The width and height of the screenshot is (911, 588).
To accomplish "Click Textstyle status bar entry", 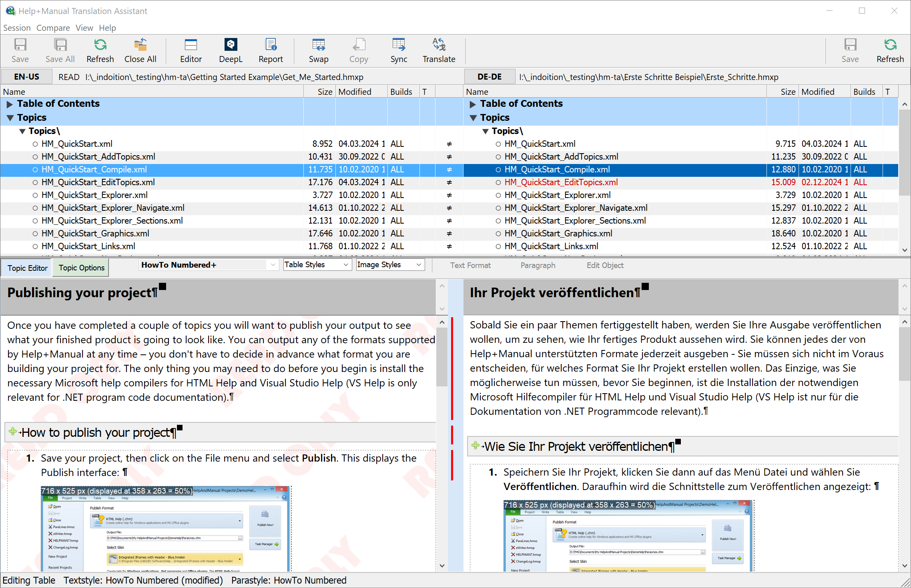I will coord(143,580).
